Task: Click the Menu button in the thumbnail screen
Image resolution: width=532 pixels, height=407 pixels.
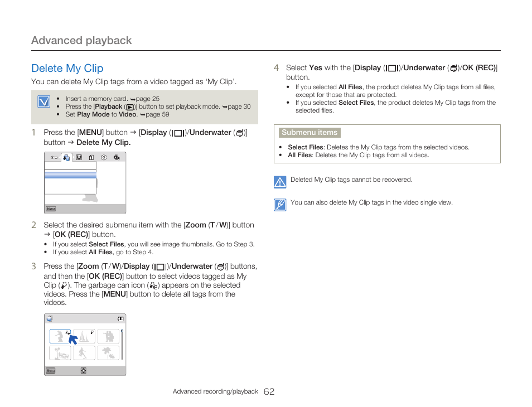Action: (51, 371)
